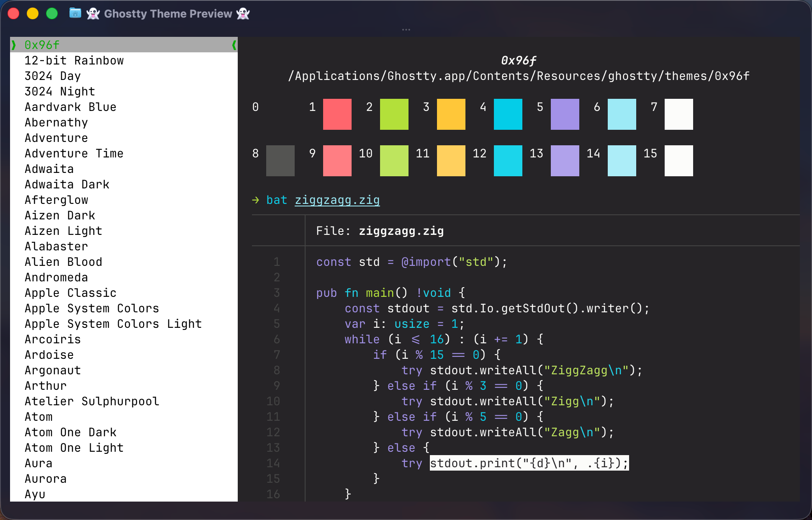Image resolution: width=812 pixels, height=520 pixels.
Task: Click the bright green color 10 swatch
Action: [x=394, y=161]
